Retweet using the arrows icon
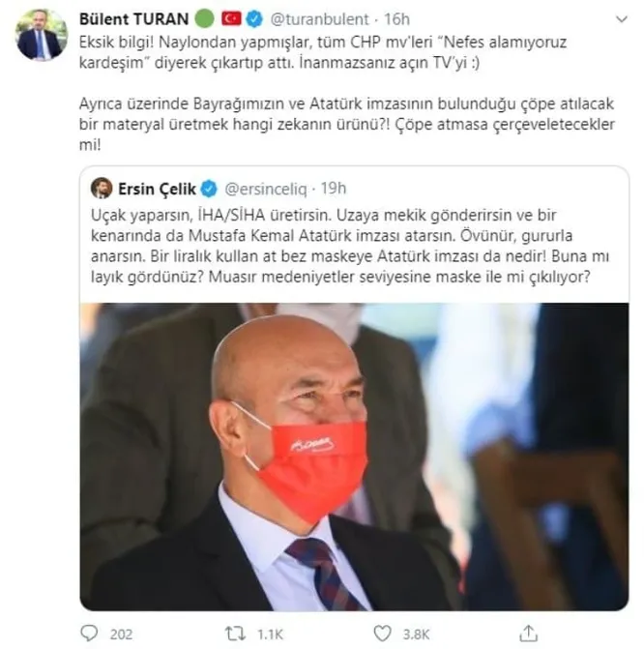 click(x=235, y=634)
